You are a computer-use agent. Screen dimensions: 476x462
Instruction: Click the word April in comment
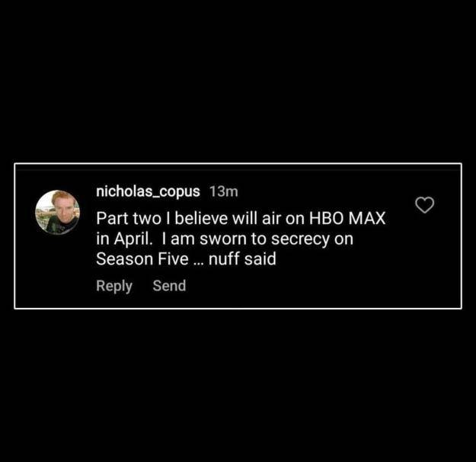tap(133, 239)
